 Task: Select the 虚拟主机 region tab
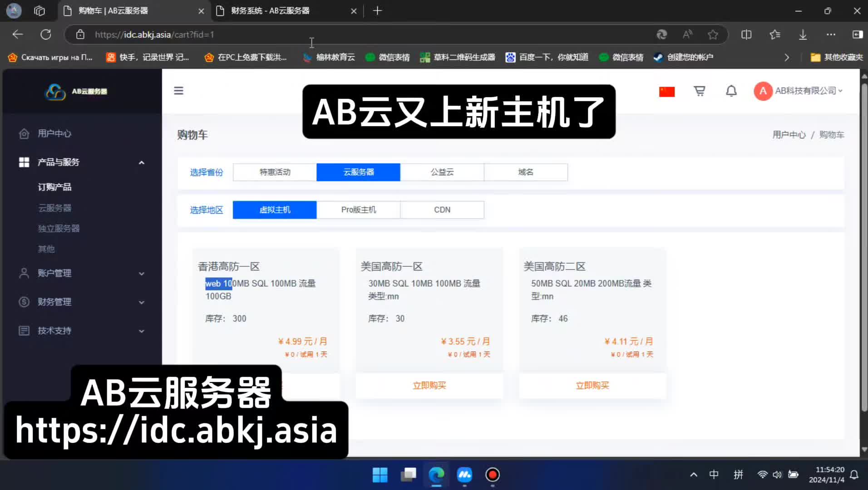(275, 210)
